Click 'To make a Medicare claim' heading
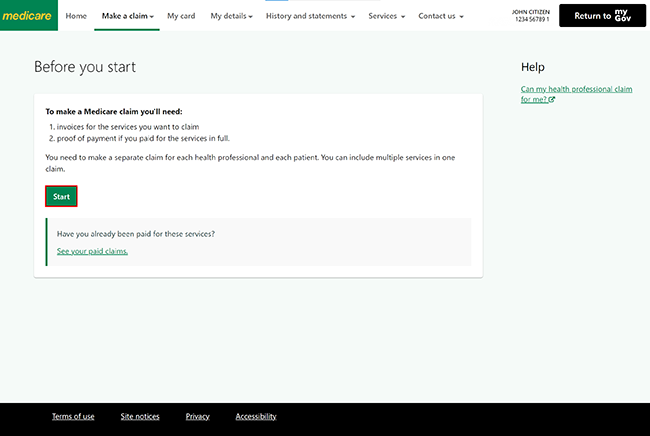Screen dimensions: 650x436 [114, 111]
